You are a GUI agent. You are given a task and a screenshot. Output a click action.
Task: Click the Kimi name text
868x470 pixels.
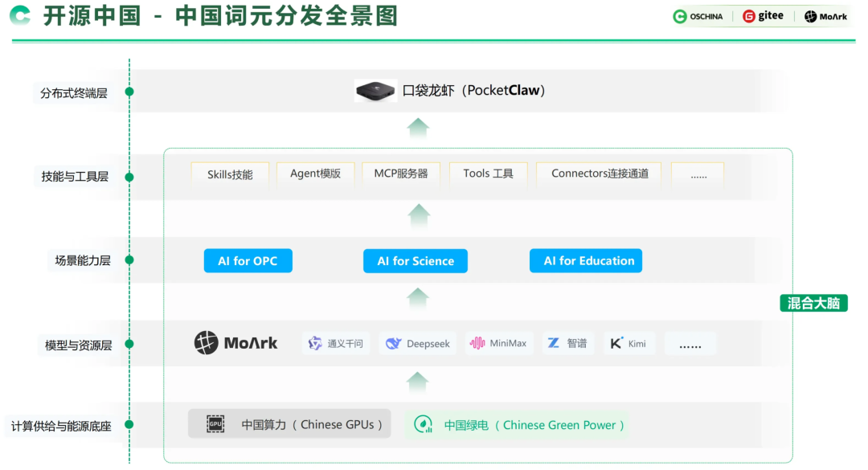coord(637,344)
